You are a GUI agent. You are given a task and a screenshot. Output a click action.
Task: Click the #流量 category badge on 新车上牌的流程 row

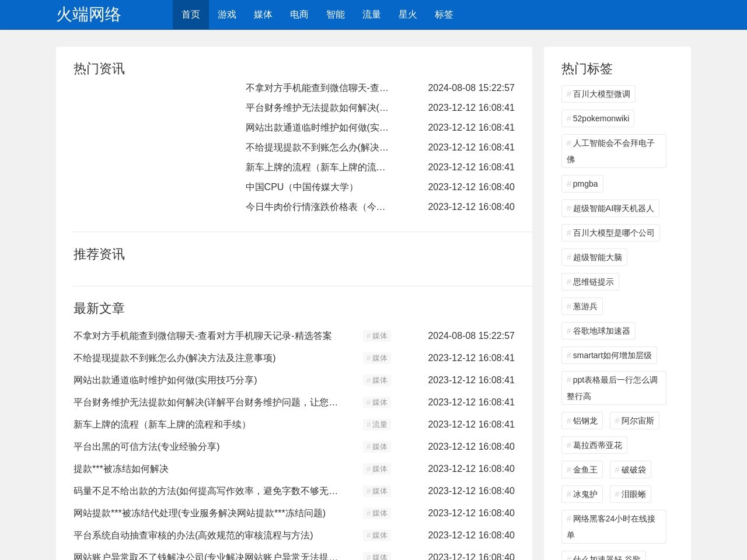click(x=376, y=425)
